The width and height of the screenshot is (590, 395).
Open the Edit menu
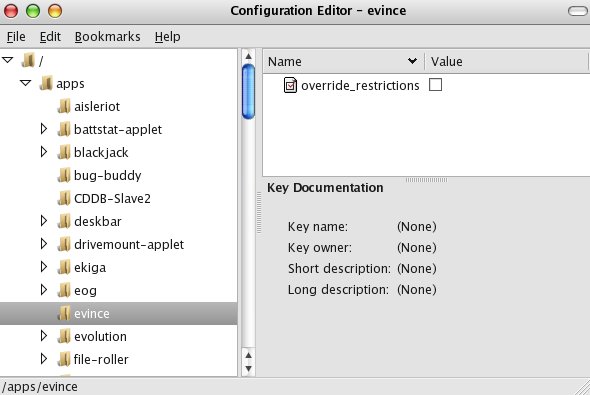tap(50, 36)
